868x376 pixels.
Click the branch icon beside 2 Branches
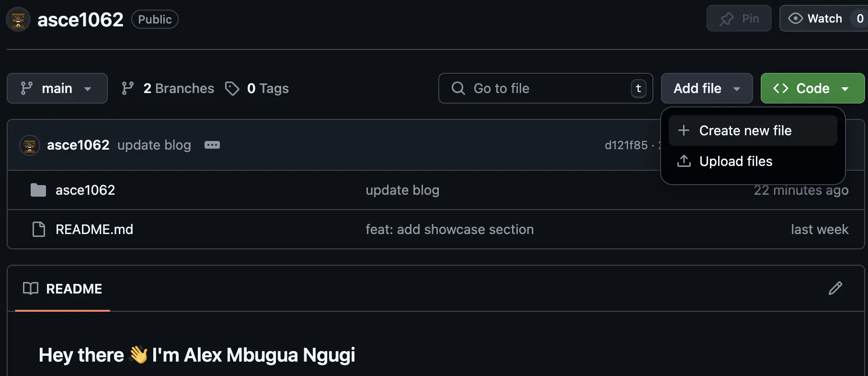(127, 88)
